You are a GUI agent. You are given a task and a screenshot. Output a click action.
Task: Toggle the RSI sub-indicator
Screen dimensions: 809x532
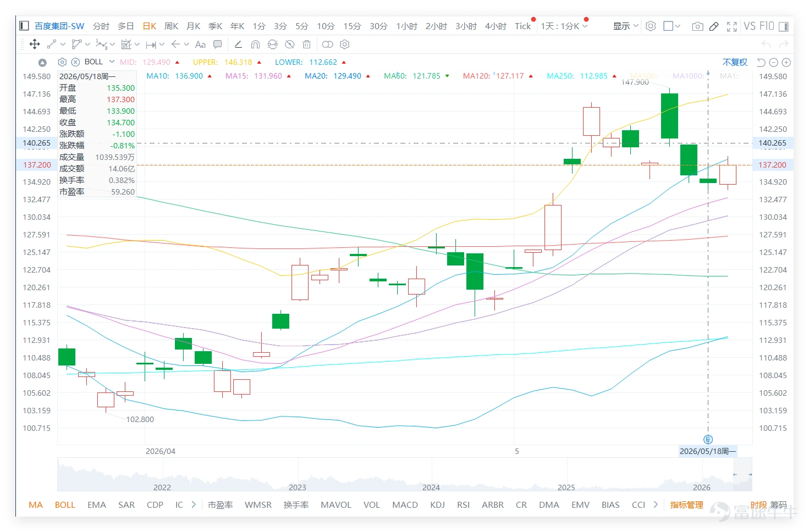pos(464,505)
